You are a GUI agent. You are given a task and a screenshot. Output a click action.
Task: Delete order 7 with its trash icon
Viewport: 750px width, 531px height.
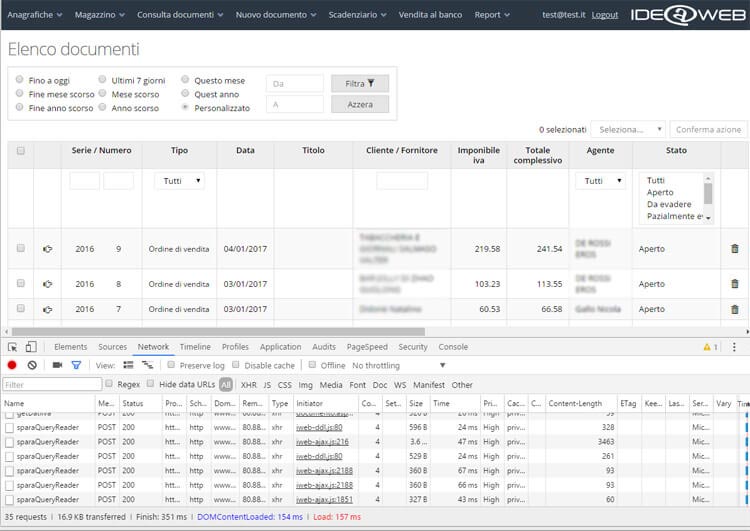point(735,309)
